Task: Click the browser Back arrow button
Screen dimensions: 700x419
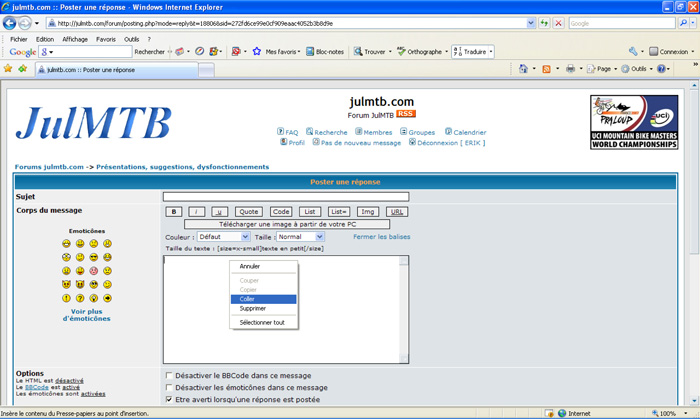Action: point(11,23)
